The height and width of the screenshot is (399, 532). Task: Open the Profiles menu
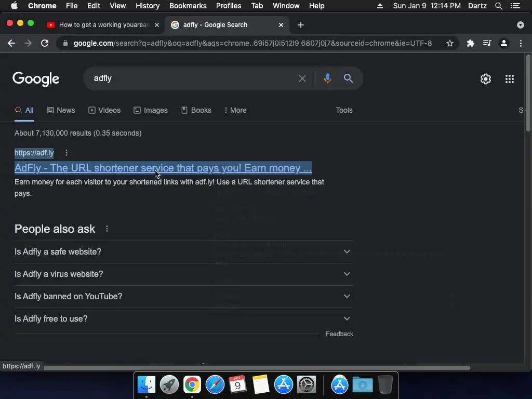pos(229,6)
